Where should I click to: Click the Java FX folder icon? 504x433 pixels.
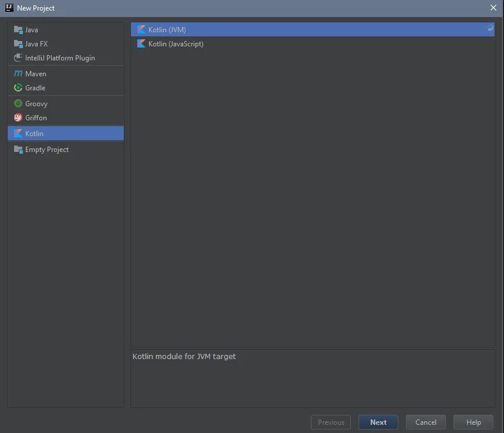tap(18, 44)
